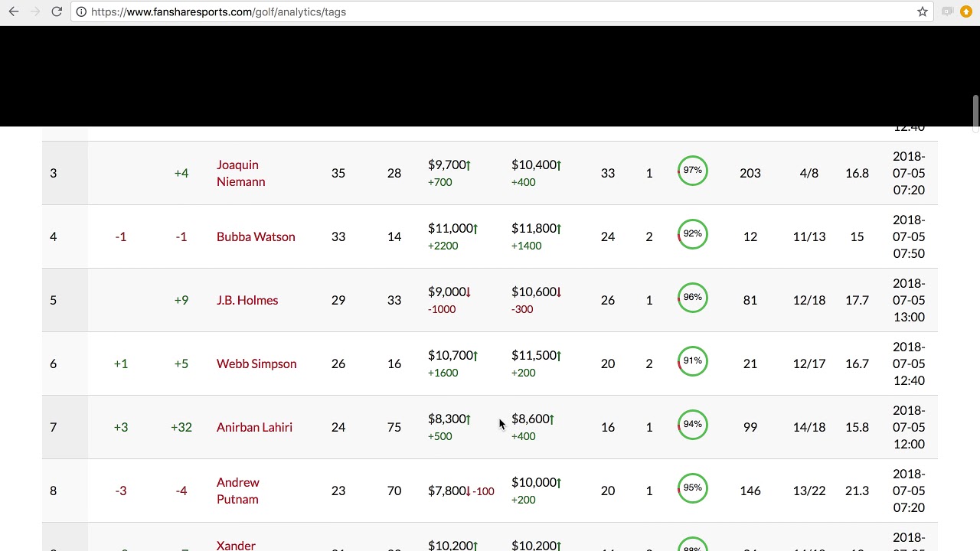980x551 pixels.
Task: Click the 4/8 value in Niemann row
Action: coord(809,173)
